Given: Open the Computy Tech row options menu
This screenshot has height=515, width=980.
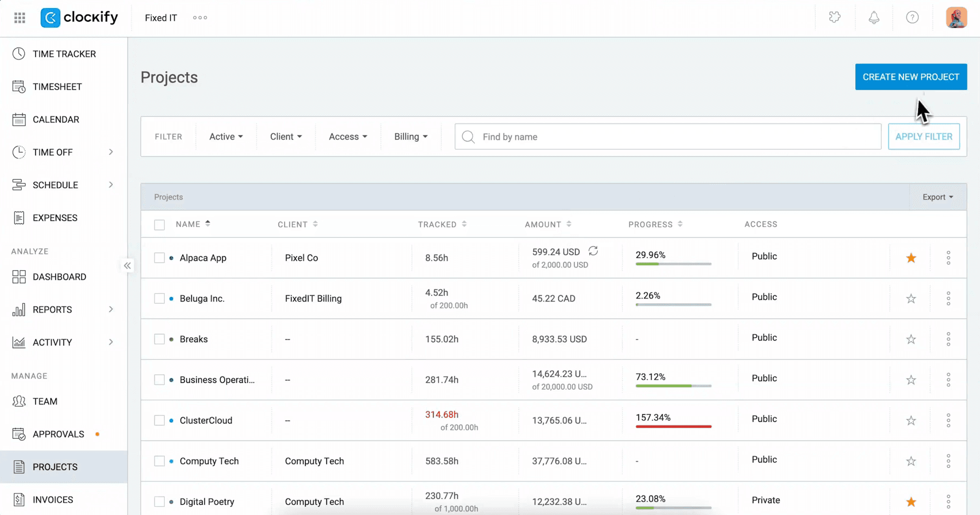Looking at the screenshot, I should 949,461.
